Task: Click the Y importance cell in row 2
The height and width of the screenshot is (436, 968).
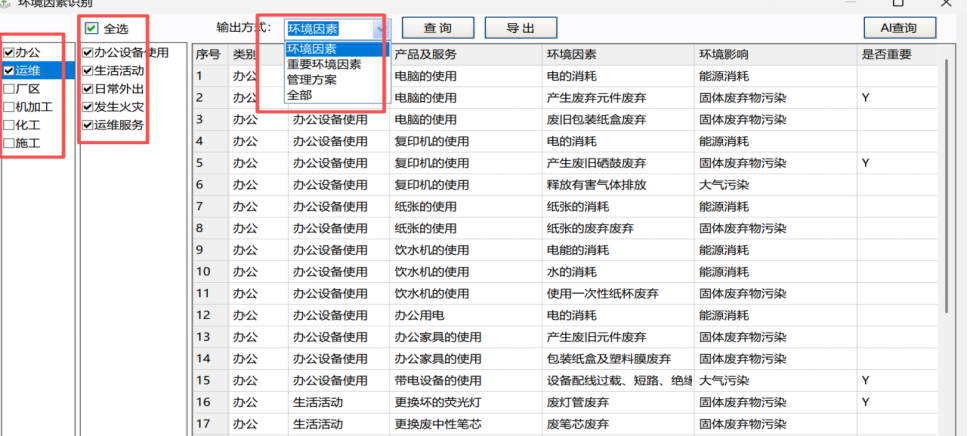Action: 897,98
